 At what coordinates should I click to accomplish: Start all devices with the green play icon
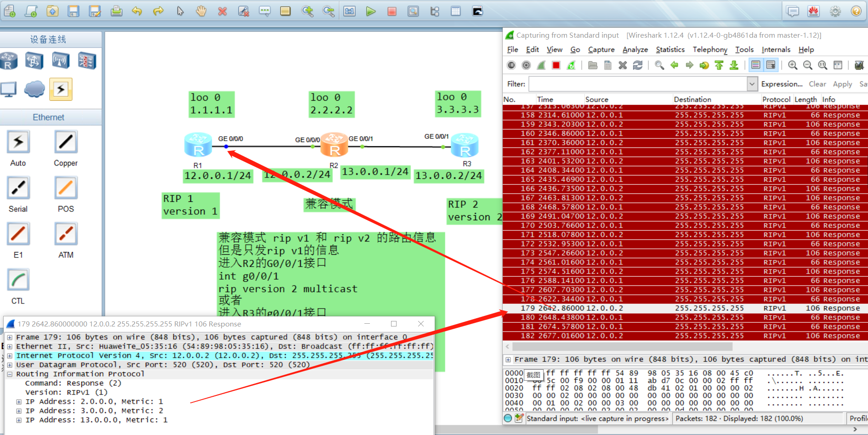[x=371, y=11]
